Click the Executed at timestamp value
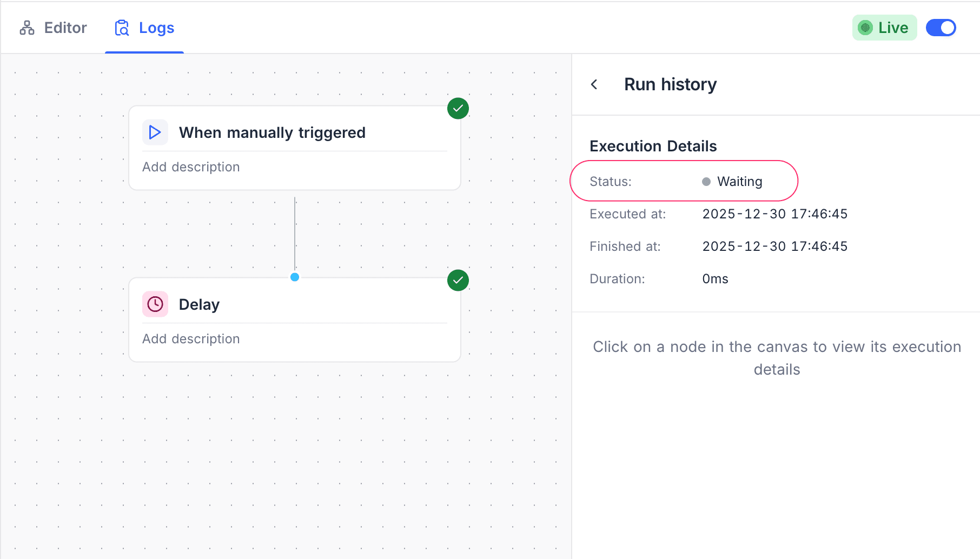Screen dimensions: 980x559 coord(774,214)
